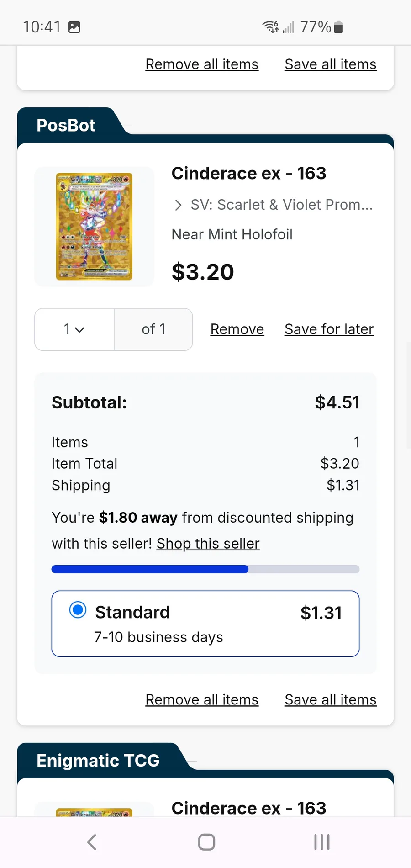Remove the Cinderace ex card from cart
Image resolution: width=411 pixels, height=868 pixels.
(x=237, y=329)
